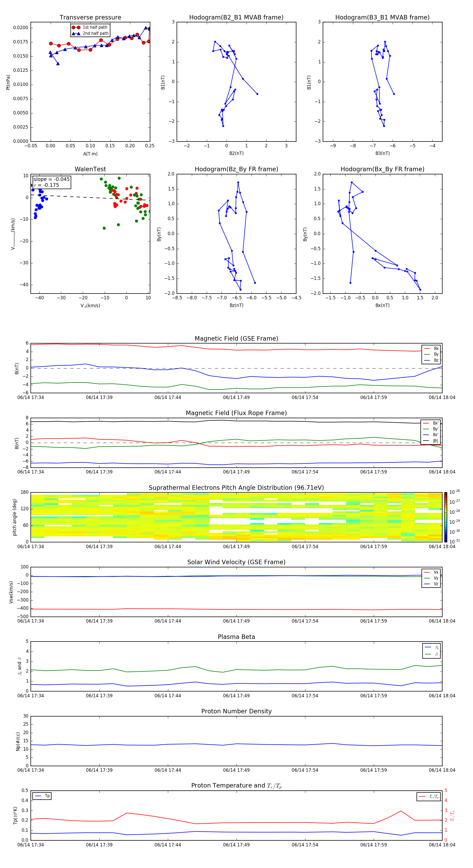This screenshot has height=868, width=473.
Task: Click the 'Plasma Beta' plot title
Action: (236, 637)
